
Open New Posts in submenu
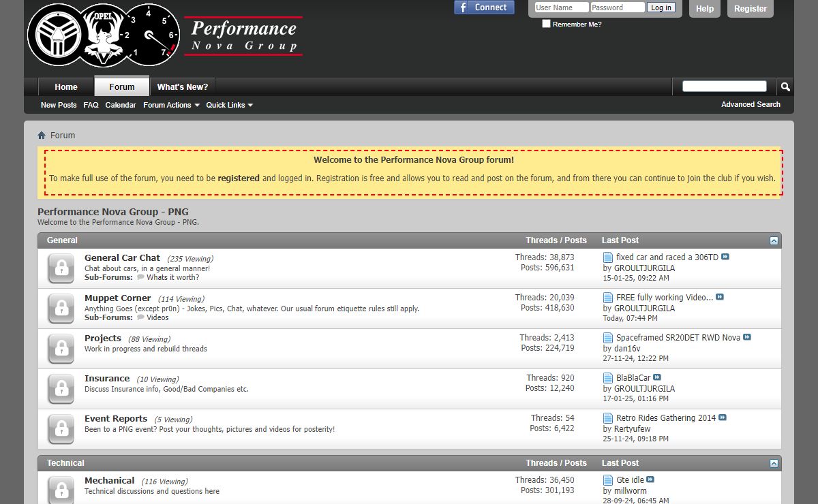click(59, 105)
